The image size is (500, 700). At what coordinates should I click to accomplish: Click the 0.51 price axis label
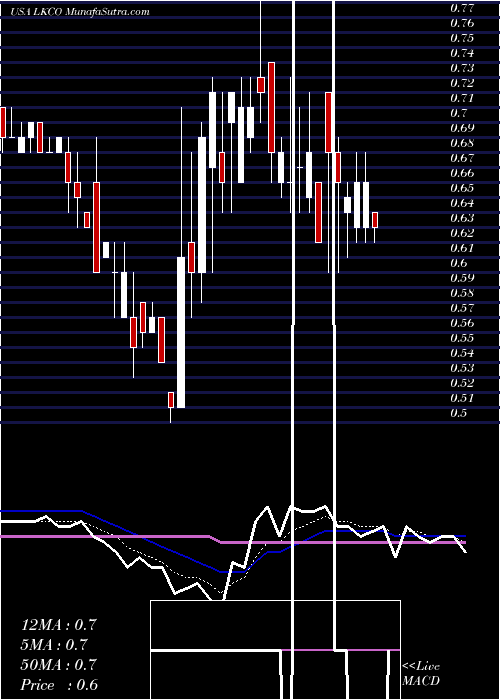pos(461,398)
